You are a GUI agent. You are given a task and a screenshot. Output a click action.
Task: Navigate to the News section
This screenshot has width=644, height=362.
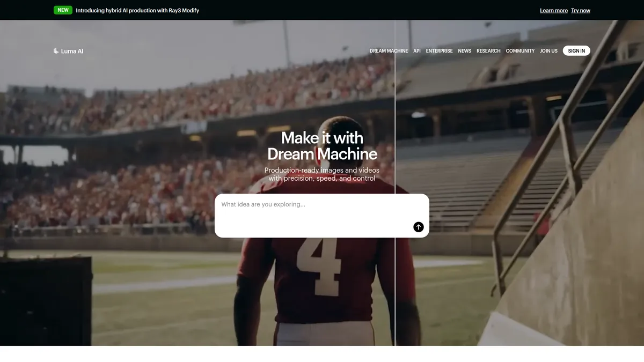[464, 51]
